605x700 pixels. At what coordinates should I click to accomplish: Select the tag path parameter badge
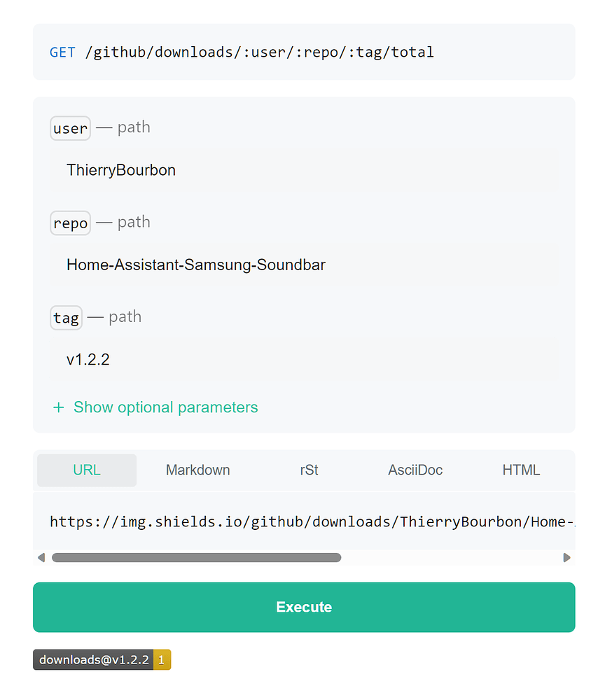66,317
